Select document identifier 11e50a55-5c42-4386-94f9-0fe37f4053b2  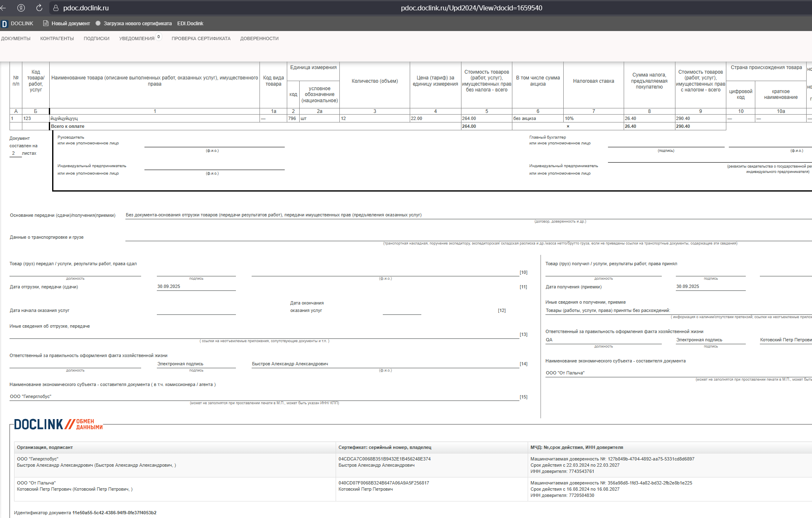pos(114,513)
